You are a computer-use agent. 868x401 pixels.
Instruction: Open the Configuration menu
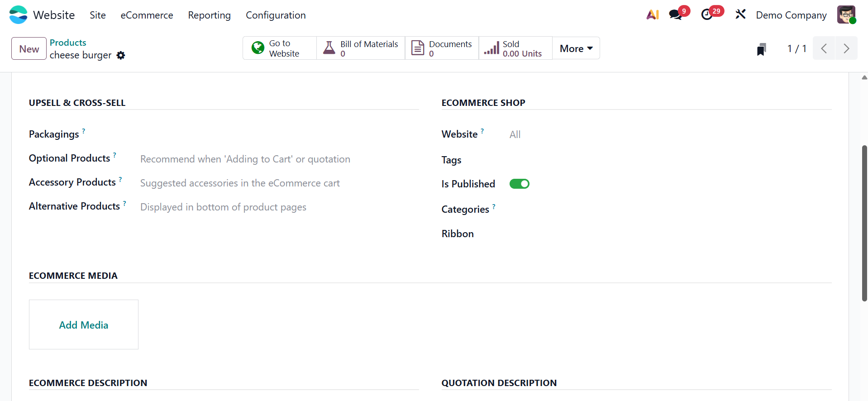(276, 15)
